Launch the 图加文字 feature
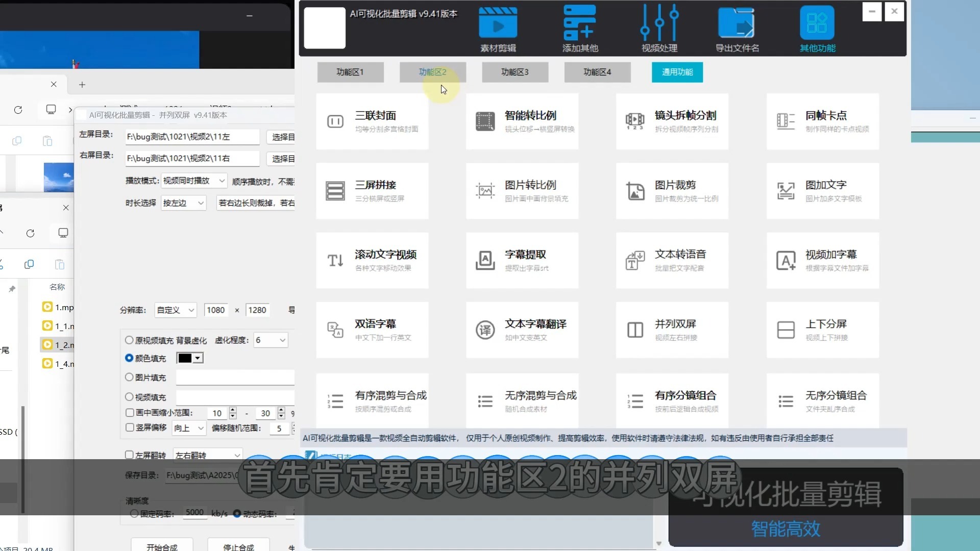This screenshot has width=980, height=551. pos(822,191)
